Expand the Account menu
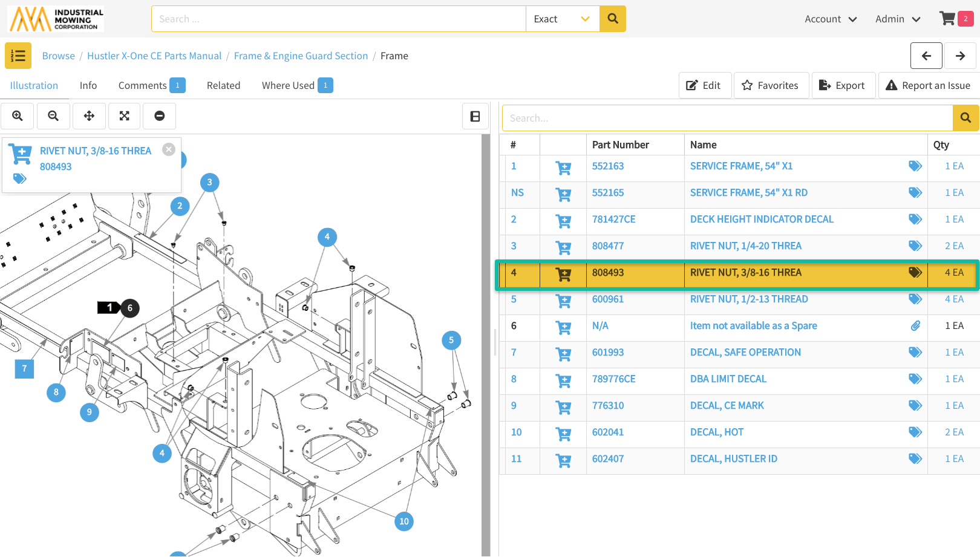 (x=830, y=19)
